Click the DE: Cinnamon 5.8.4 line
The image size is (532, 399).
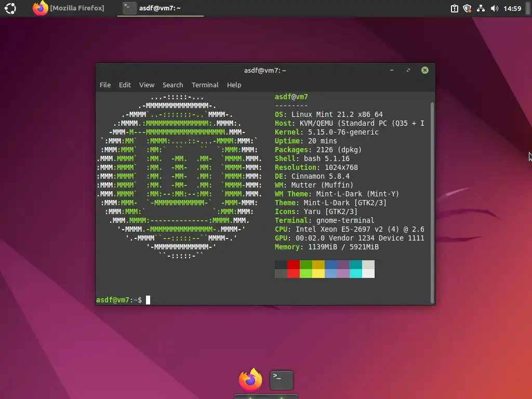tap(312, 176)
